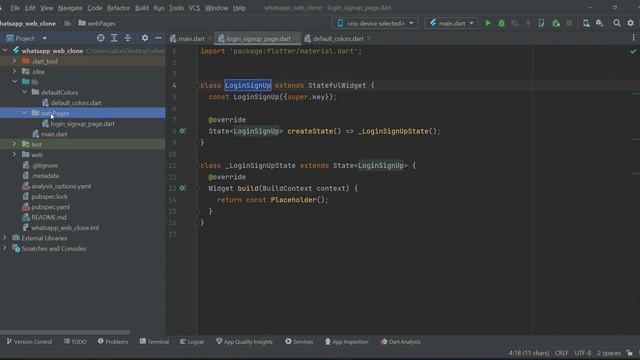Open the App Quality Insights tool window
Viewport: 640px width, 360px height.
244,342
